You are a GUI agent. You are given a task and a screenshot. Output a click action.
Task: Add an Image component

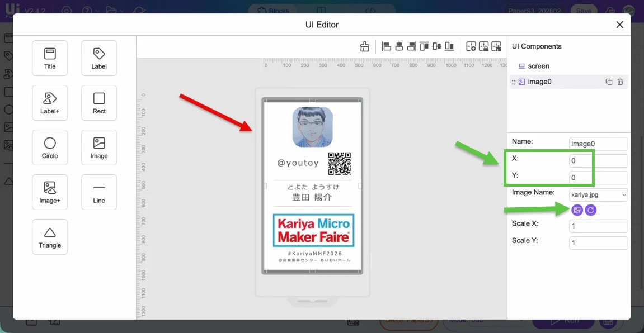pos(99,148)
